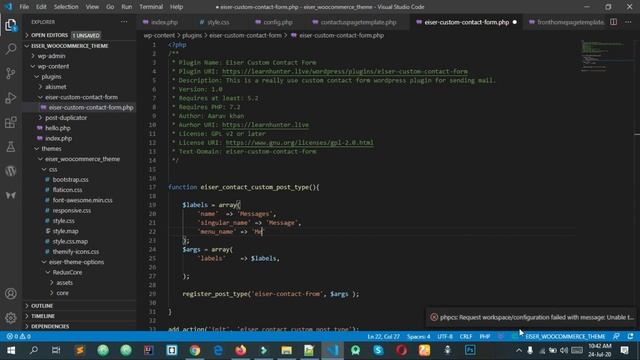Click the split editor icon
This screenshot has width=640, height=360.
pyautogui.click(x=613, y=22)
